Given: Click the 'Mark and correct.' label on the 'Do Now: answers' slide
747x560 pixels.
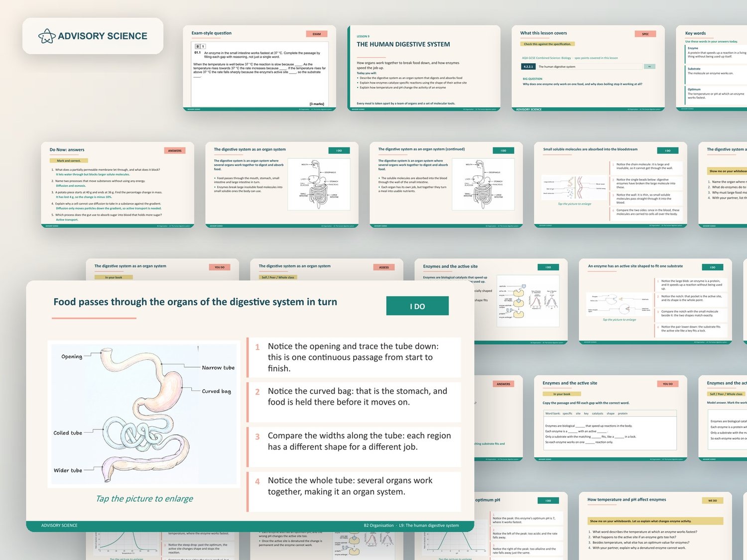Looking at the screenshot, I should click(69, 161).
